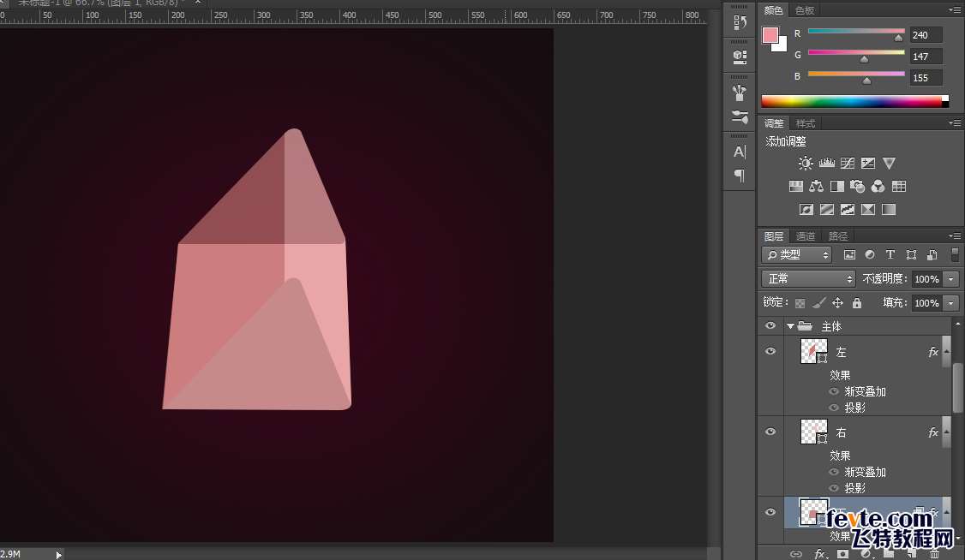Open the History panel icon
The height and width of the screenshot is (560, 965).
(x=740, y=23)
